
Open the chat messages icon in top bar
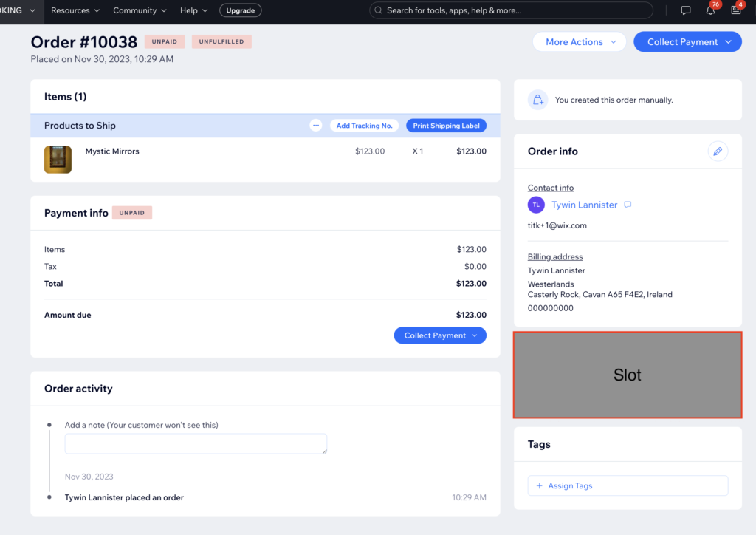click(x=686, y=10)
